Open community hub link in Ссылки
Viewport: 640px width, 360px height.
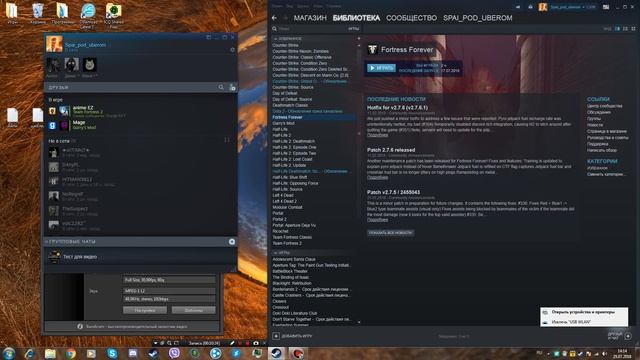[x=604, y=106]
